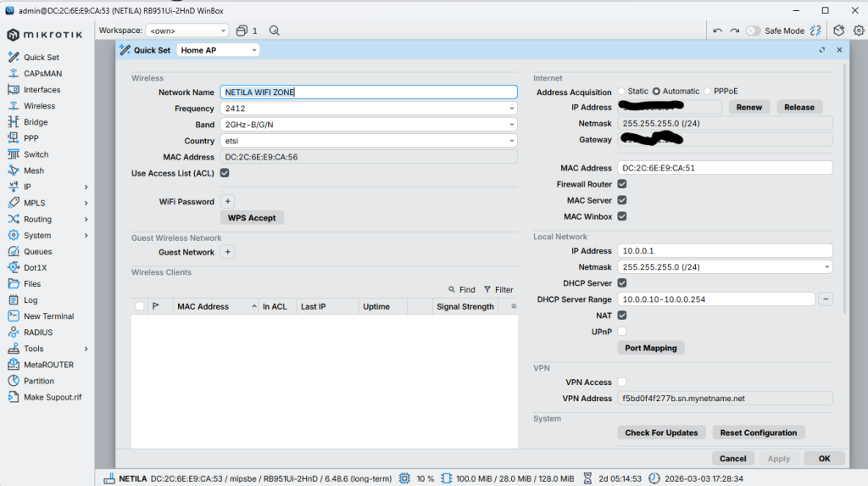Expand the Guest Network field
868x486 pixels.
227,252
